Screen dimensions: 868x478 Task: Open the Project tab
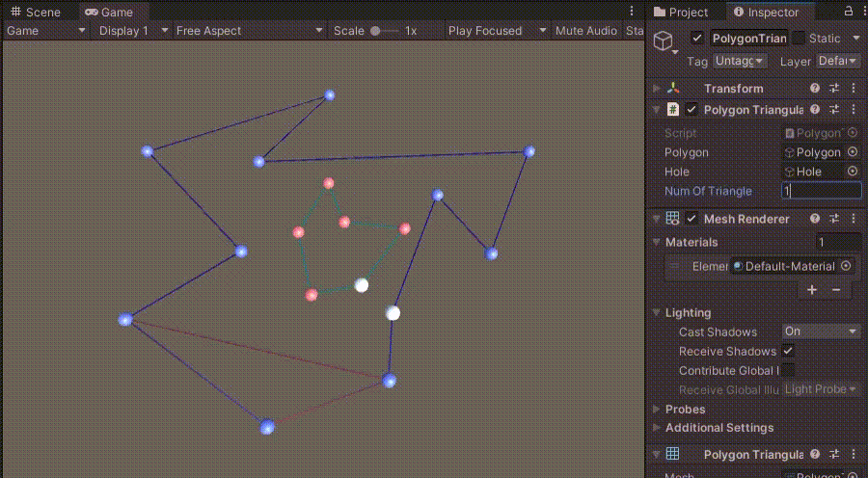(680, 12)
